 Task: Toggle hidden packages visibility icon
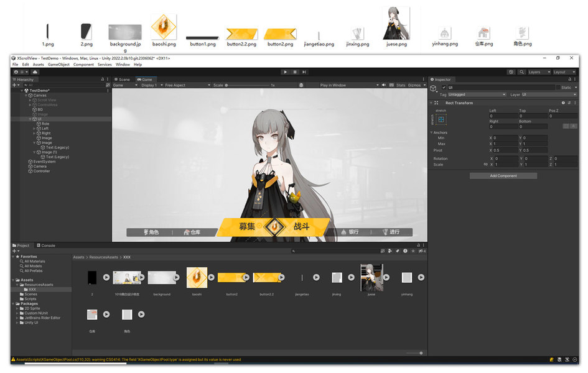[422, 251]
